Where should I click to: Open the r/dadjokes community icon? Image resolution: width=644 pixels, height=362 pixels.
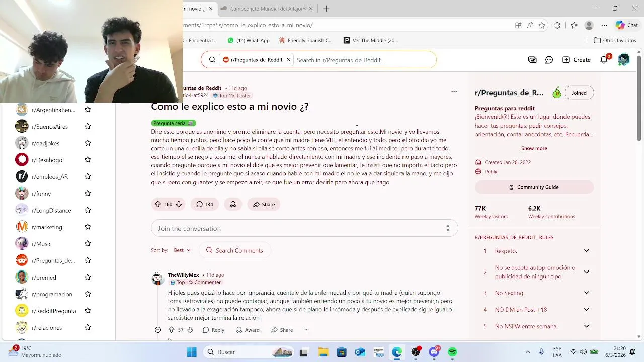pos(22,143)
